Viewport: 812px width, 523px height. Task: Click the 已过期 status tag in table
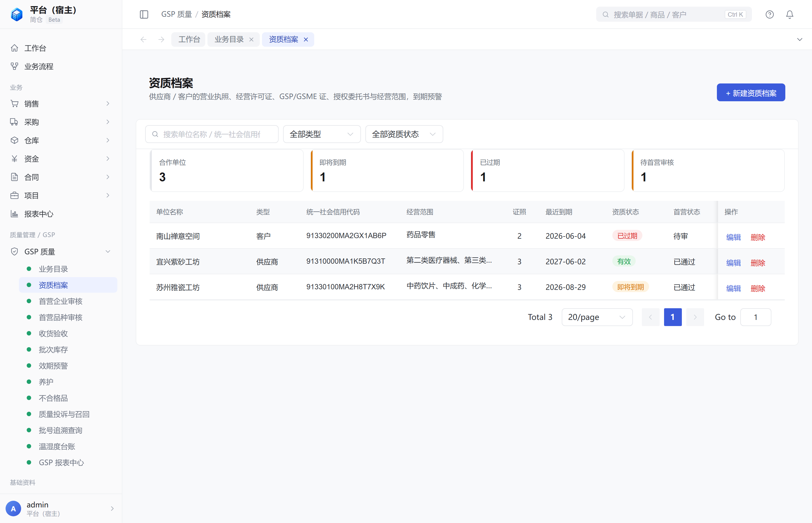click(627, 236)
